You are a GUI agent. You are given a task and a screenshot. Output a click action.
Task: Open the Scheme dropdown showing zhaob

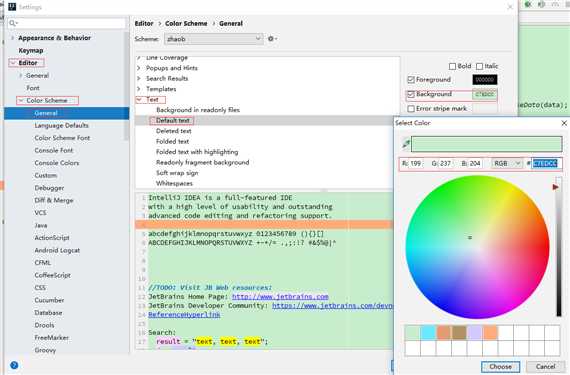214,39
